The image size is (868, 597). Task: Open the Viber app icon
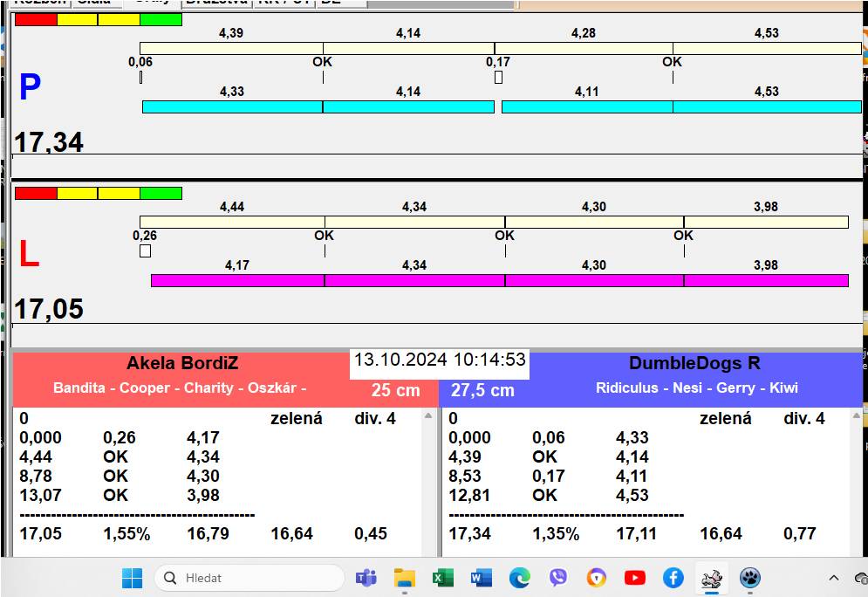[x=558, y=578]
